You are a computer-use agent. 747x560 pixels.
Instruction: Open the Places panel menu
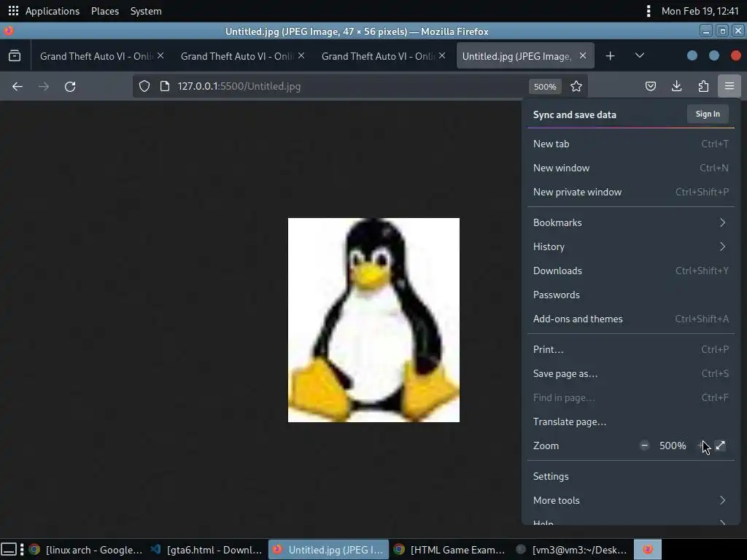click(x=105, y=11)
